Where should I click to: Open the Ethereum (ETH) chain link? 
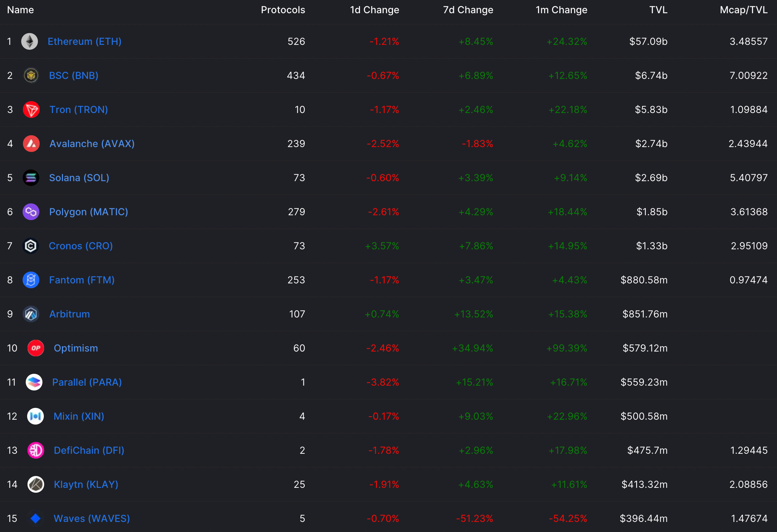point(85,41)
